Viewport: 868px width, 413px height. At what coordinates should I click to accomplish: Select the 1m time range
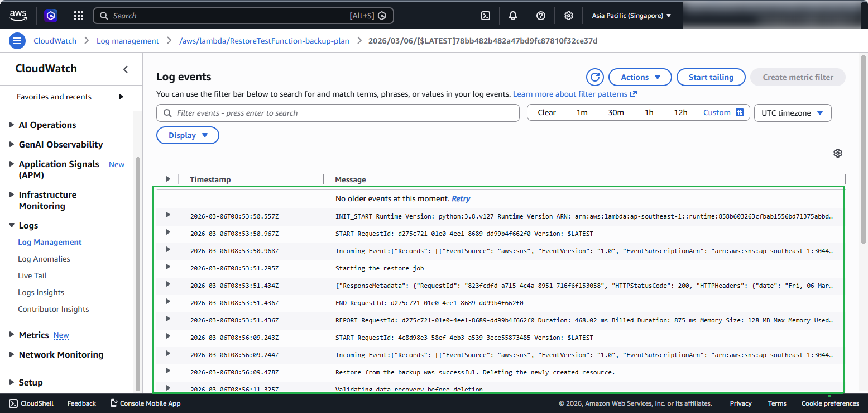(582, 112)
